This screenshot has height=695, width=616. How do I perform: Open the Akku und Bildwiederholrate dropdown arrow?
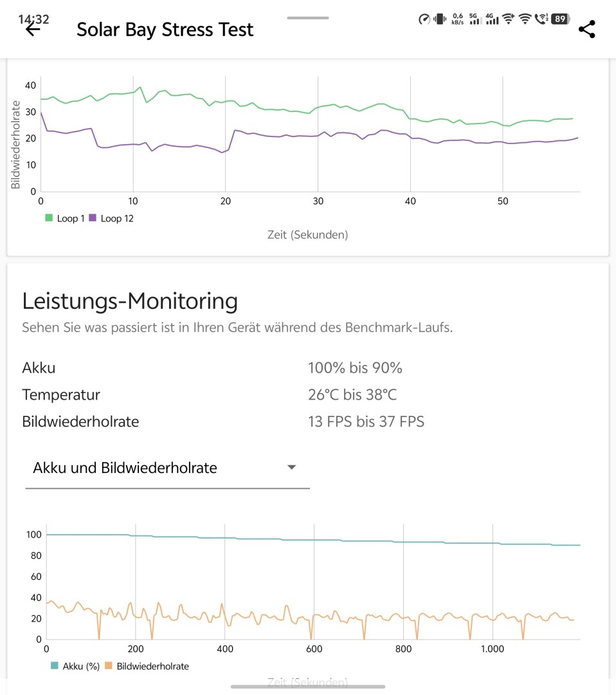[x=291, y=467]
